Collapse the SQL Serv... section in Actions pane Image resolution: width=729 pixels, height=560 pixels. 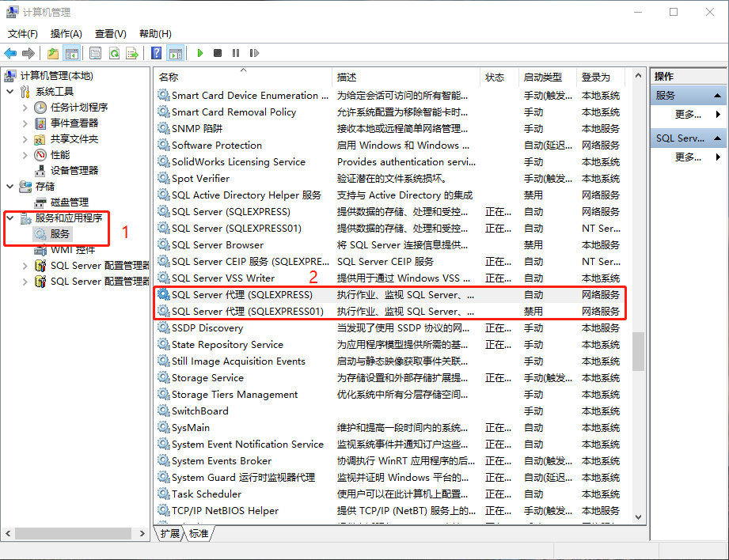coord(717,138)
